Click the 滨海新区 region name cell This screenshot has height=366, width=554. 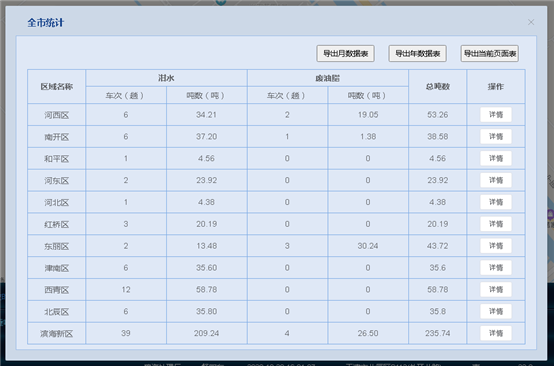(57, 333)
